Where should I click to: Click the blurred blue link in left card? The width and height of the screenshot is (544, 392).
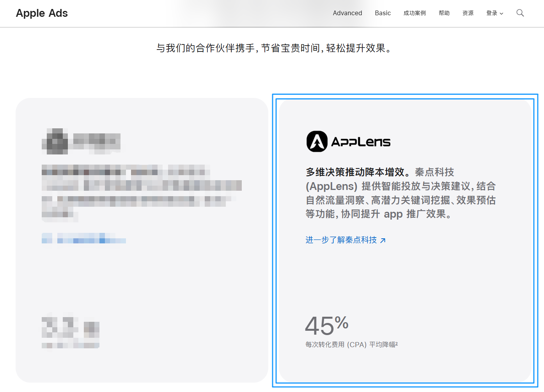tap(84, 240)
